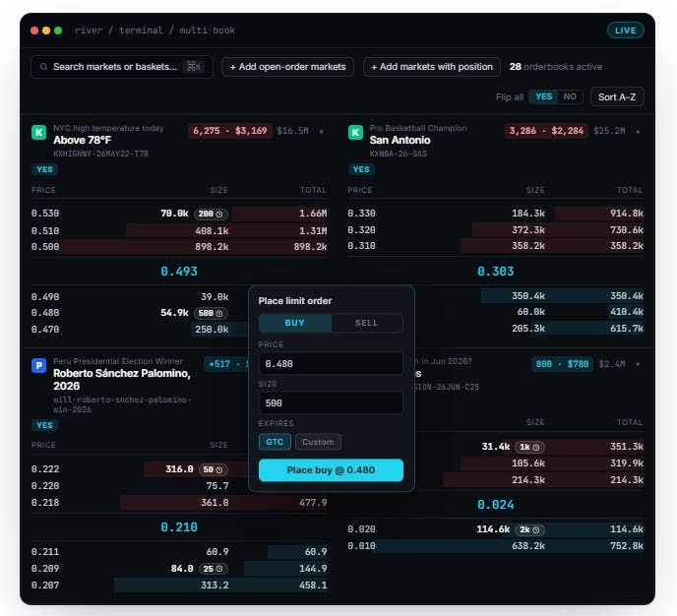This screenshot has height=616, width=677.
Task: Open the 2k open-order badge at 0.020
Action: (529, 529)
